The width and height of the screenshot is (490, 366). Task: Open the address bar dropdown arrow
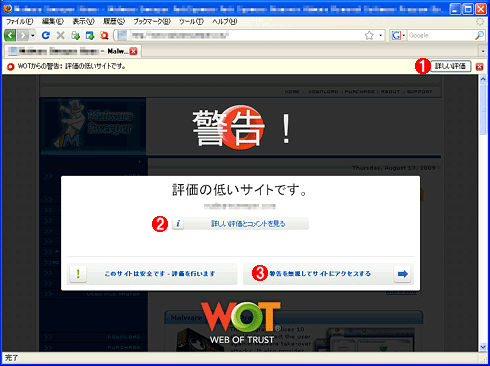[x=381, y=35]
